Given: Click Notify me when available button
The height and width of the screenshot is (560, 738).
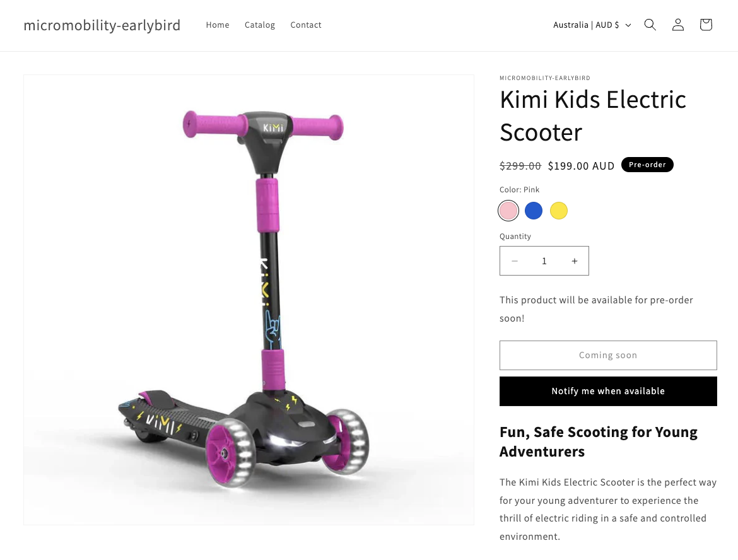Looking at the screenshot, I should [x=608, y=391].
